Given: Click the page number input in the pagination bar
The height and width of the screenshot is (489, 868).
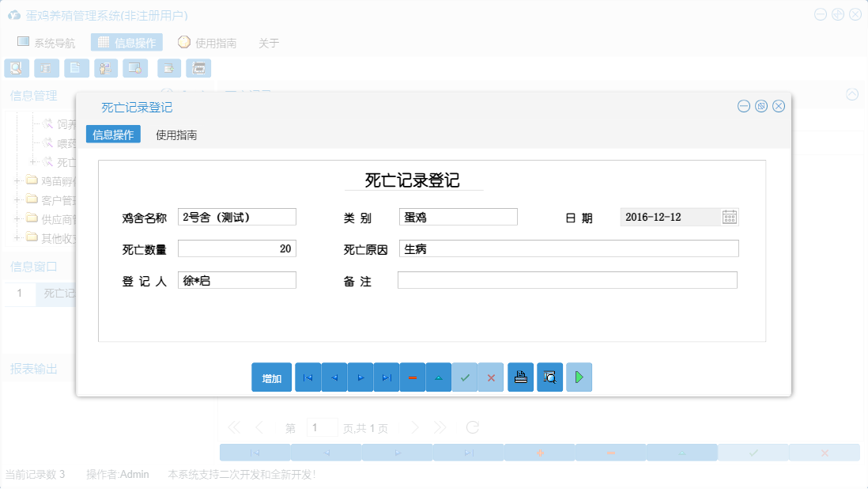Looking at the screenshot, I should [322, 427].
